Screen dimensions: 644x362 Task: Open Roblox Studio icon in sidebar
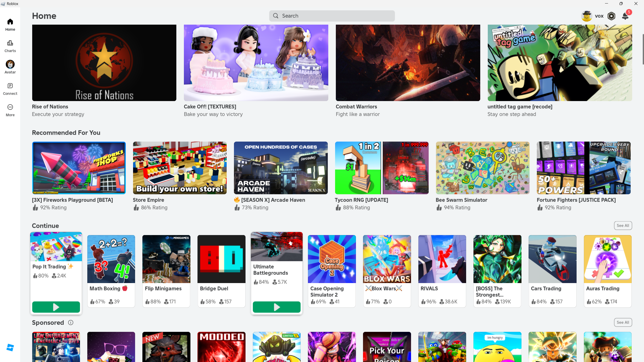[x=10, y=348]
